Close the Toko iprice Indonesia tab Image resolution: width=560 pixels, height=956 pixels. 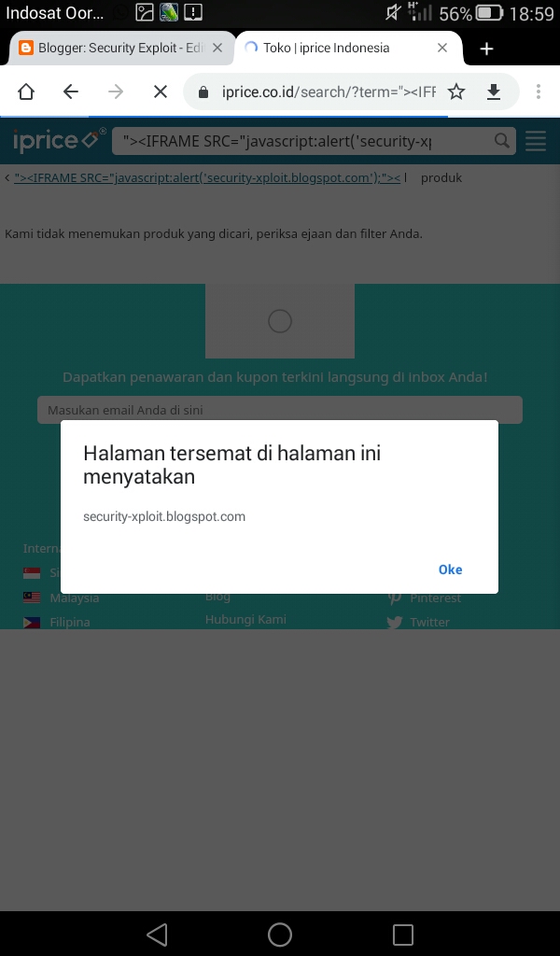coord(442,49)
